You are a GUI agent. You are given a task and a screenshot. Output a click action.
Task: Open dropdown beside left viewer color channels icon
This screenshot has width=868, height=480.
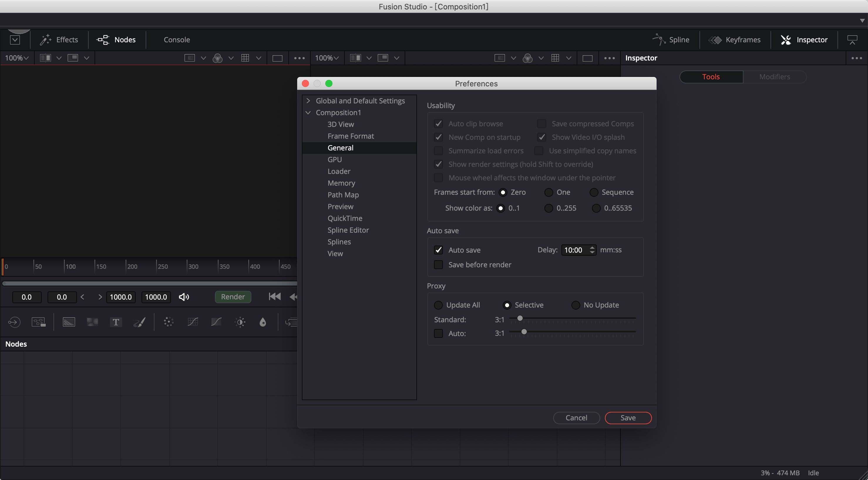231,58
